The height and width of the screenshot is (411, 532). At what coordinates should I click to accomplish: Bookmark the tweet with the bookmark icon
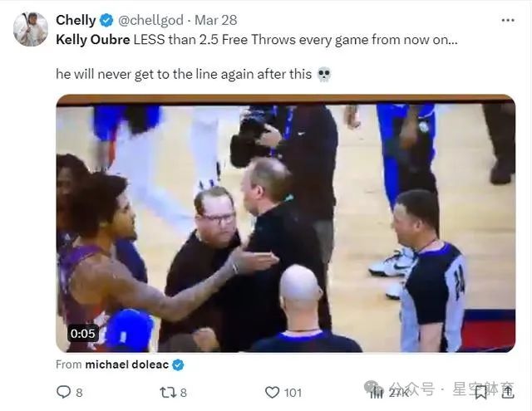tap(480, 393)
